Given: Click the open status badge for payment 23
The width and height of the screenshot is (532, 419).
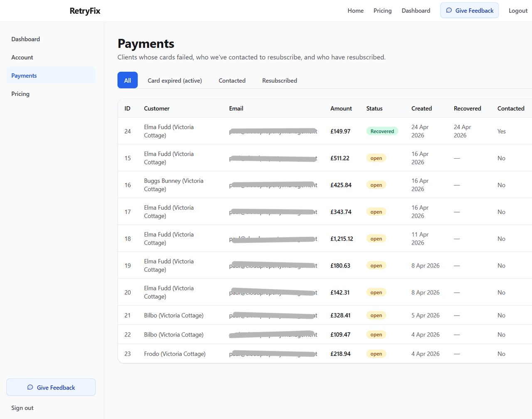Looking at the screenshot, I should (376, 354).
